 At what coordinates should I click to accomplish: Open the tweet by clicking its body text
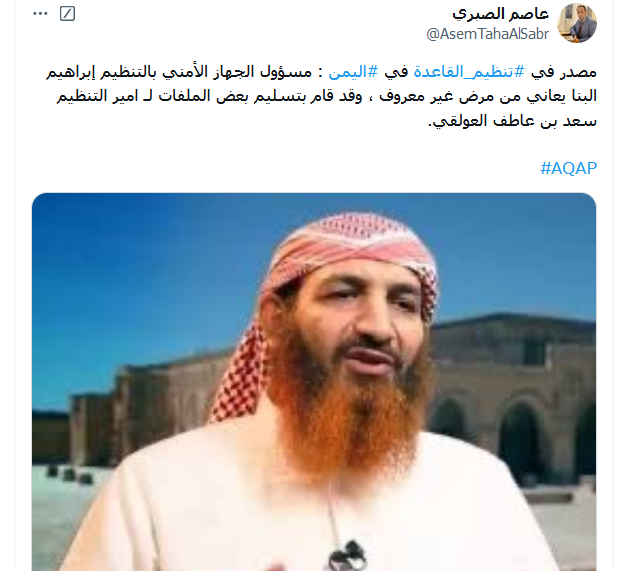pos(321,96)
